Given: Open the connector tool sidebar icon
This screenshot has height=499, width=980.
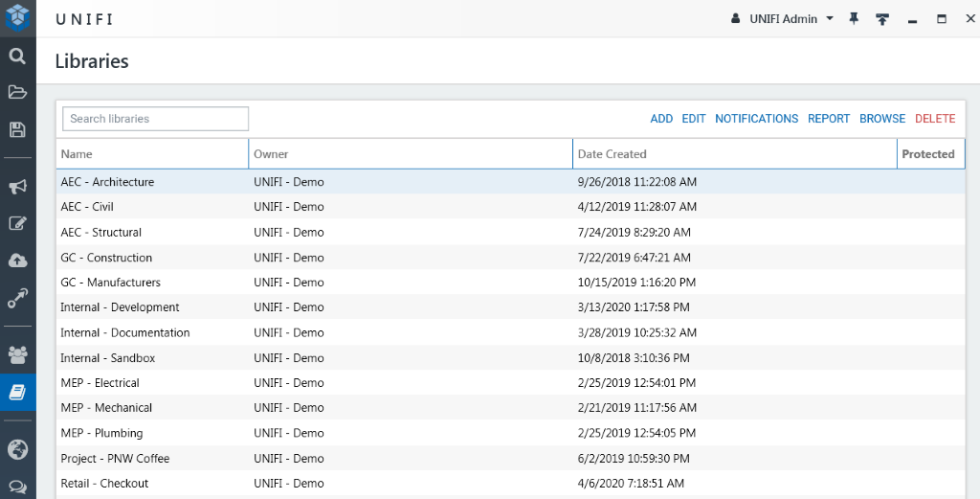Looking at the screenshot, I should 17,298.
